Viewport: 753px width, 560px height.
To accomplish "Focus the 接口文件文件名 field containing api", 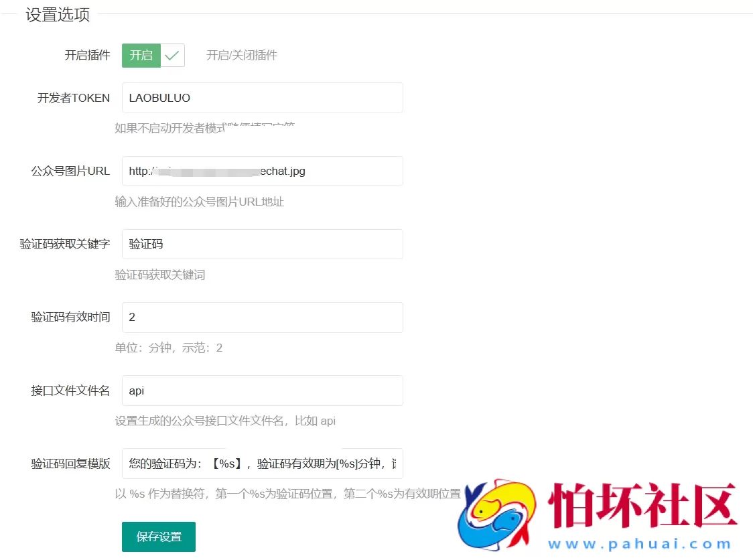I will coord(261,391).
